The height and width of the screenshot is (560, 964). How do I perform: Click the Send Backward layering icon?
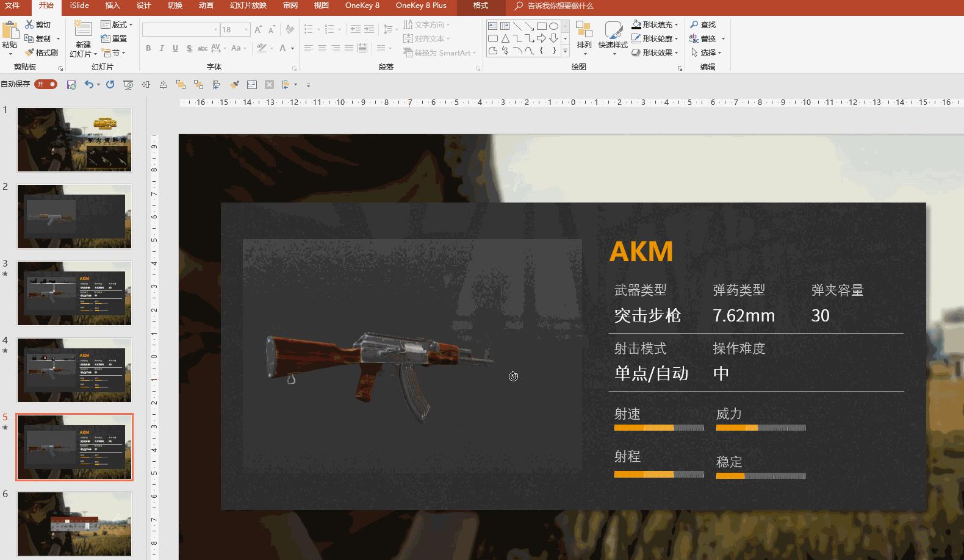click(x=198, y=85)
